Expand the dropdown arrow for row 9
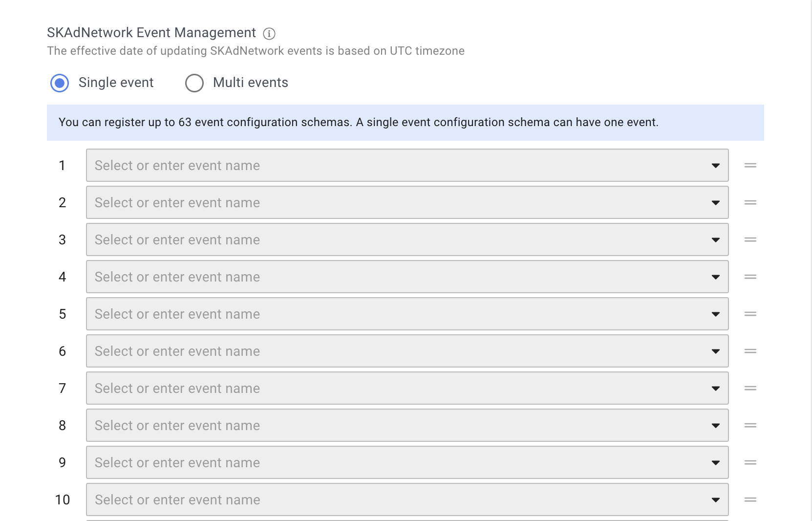The width and height of the screenshot is (812, 521). [716, 463]
